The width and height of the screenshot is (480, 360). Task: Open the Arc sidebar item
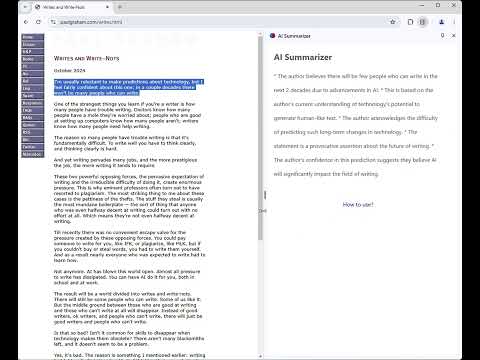pos(33,74)
